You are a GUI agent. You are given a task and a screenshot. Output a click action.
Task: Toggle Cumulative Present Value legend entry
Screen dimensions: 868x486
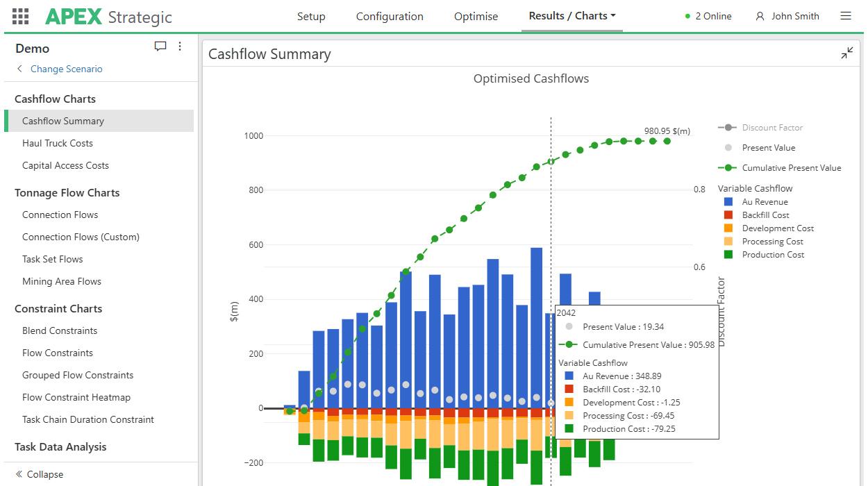click(x=791, y=168)
